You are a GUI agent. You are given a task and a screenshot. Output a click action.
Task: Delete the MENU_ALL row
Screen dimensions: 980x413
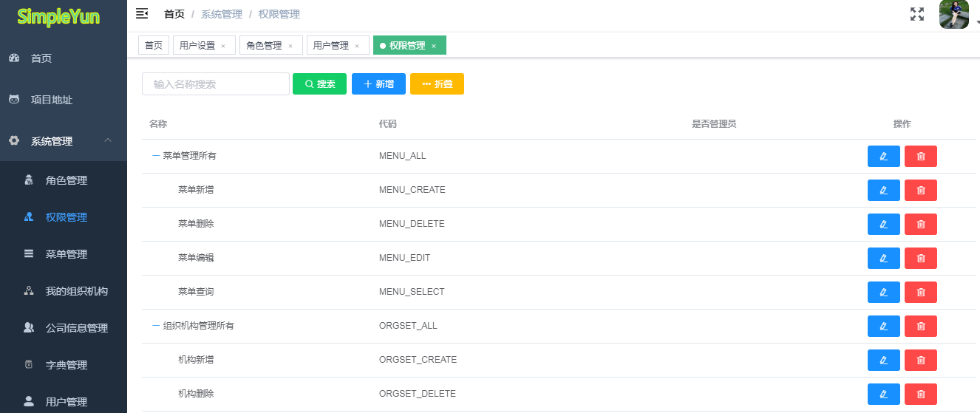pyautogui.click(x=921, y=156)
